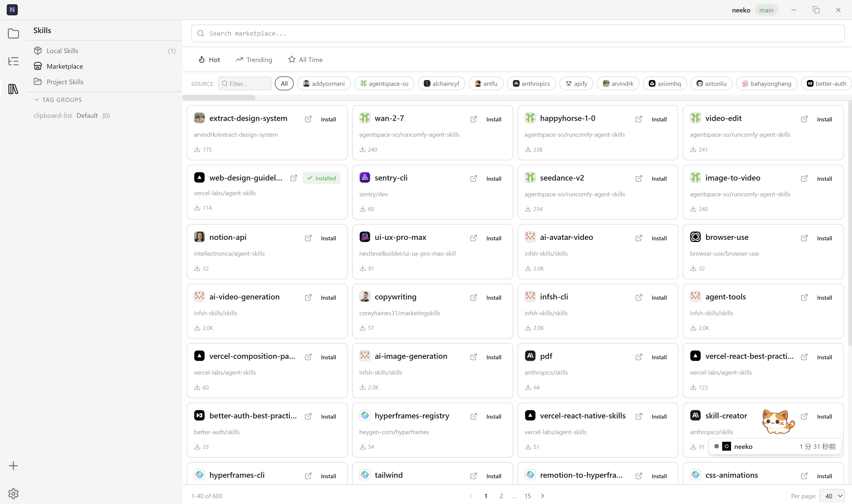Click the browser-use skill logo icon
852x504 pixels.
(695, 237)
